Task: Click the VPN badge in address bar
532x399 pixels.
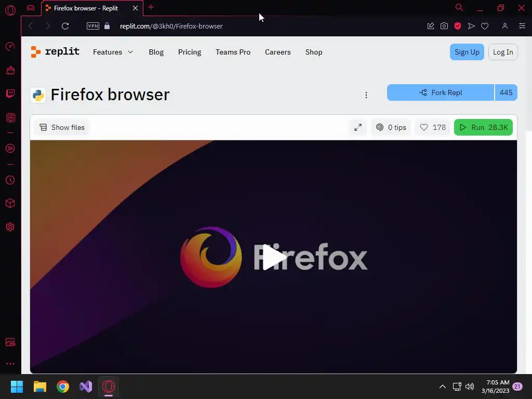Action: click(93, 26)
